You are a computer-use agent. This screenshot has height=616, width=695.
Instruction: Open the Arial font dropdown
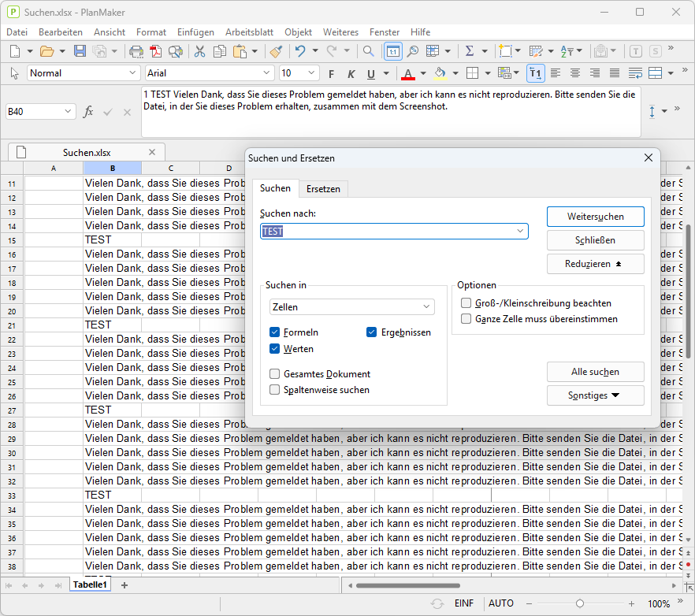tap(266, 73)
